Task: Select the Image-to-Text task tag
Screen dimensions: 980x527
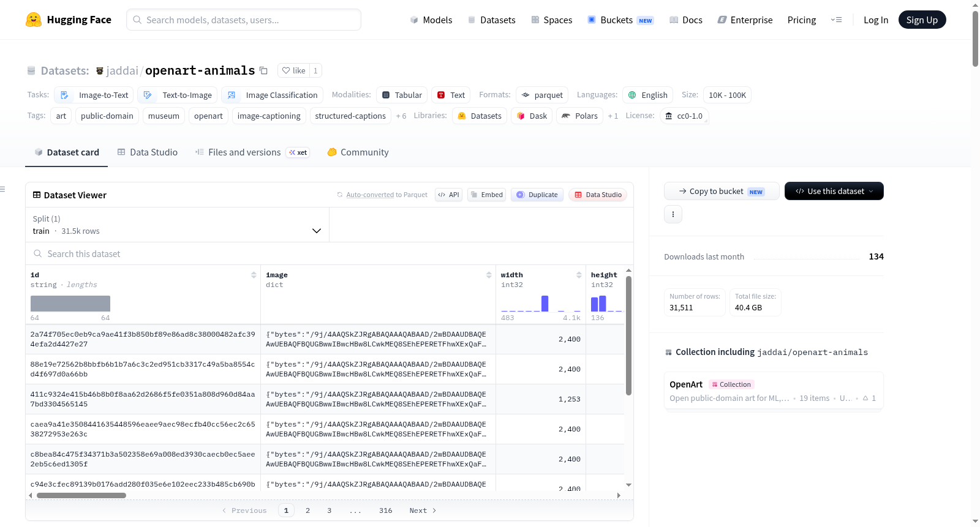Action: pyautogui.click(x=94, y=95)
